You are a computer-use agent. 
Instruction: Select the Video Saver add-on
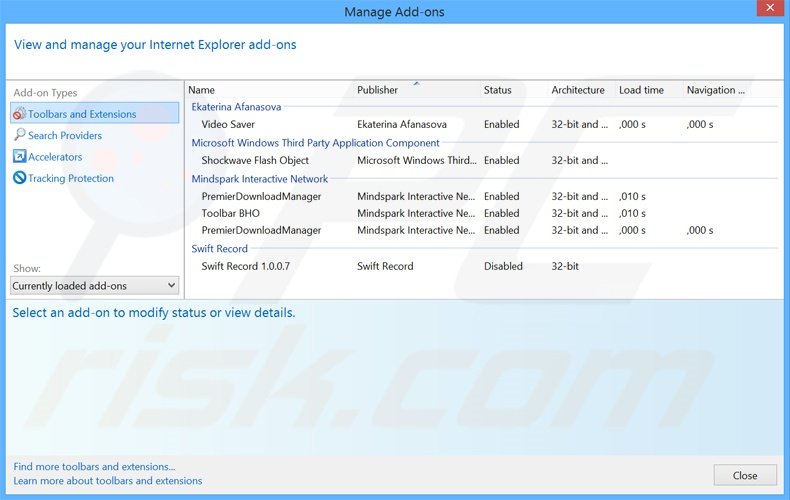click(228, 124)
